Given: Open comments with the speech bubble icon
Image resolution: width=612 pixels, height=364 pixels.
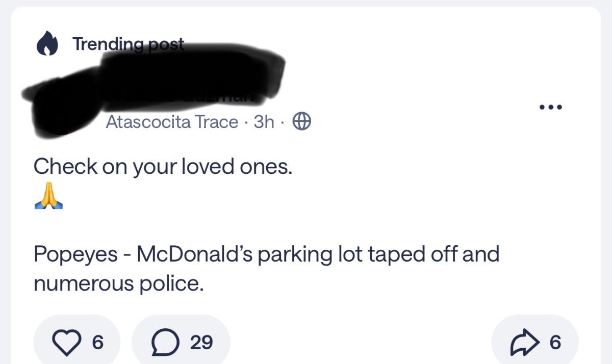Looking at the screenshot, I should pyautogui.click(x=165, y=343).
